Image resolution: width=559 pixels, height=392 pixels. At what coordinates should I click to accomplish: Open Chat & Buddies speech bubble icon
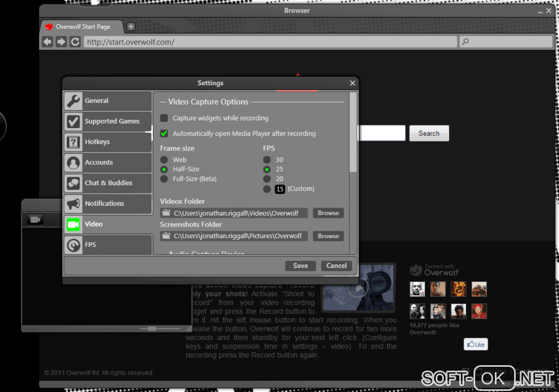[73, 183]
